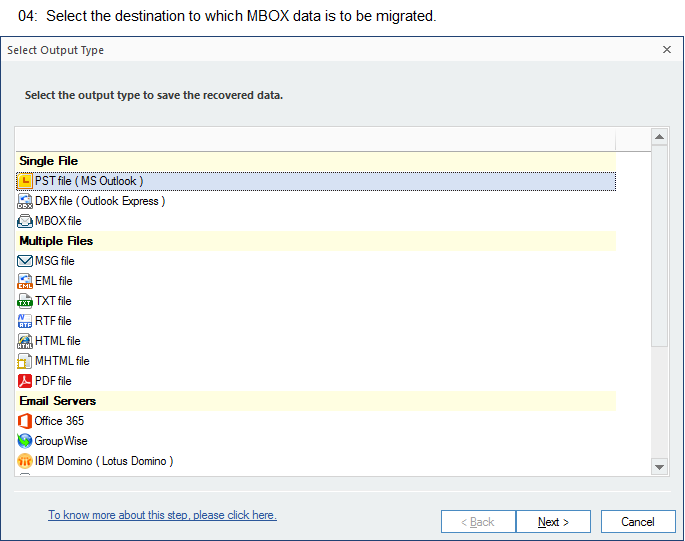685x541 pixels.
Task: Click the 'Email Servers' group header
Action: [x=316, y=401]
